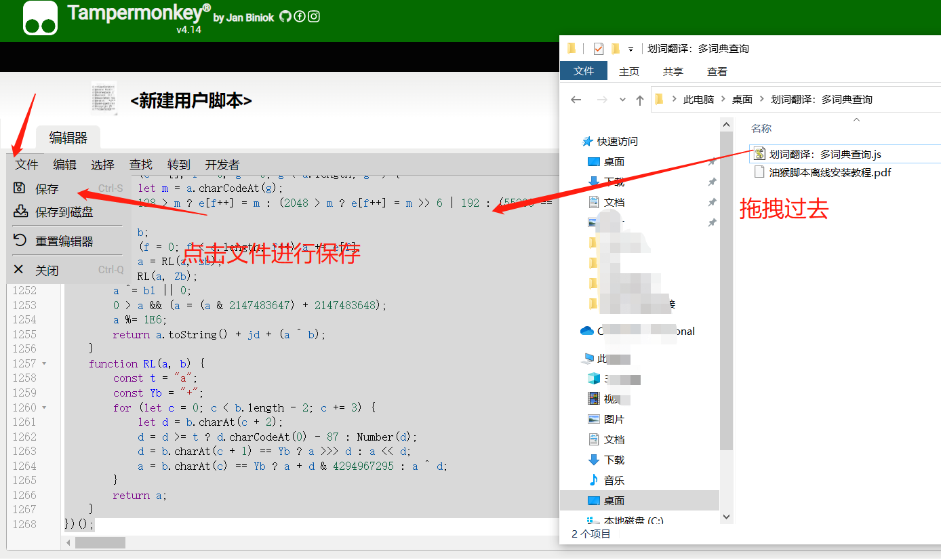941x560 pixels.
Task: Go up one folder with the up arrow
Action: pyautogui.click(x=640, y=100)
